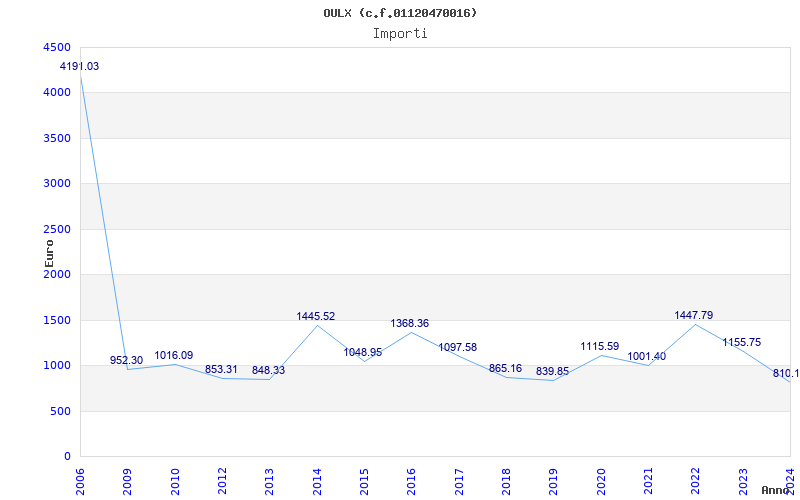Click x-axis year 2014
The width and height of the screenshot is (800, 500).
point(317,482)
